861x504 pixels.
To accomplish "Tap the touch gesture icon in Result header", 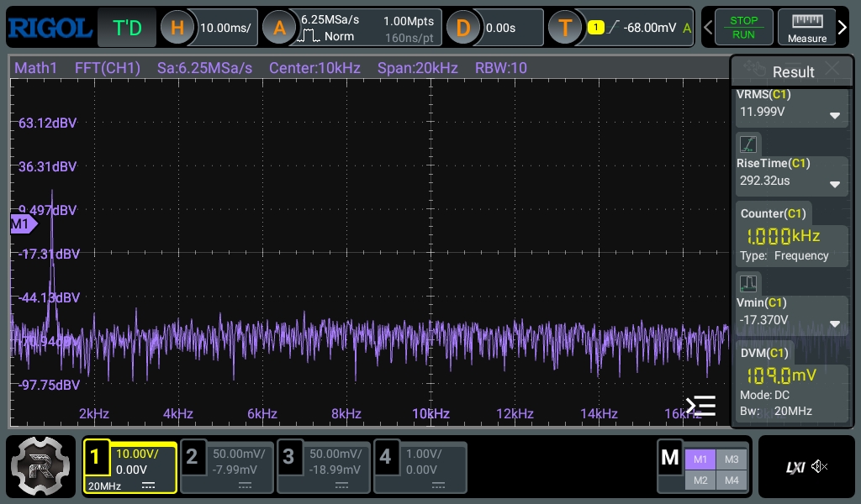I will 754,69.
